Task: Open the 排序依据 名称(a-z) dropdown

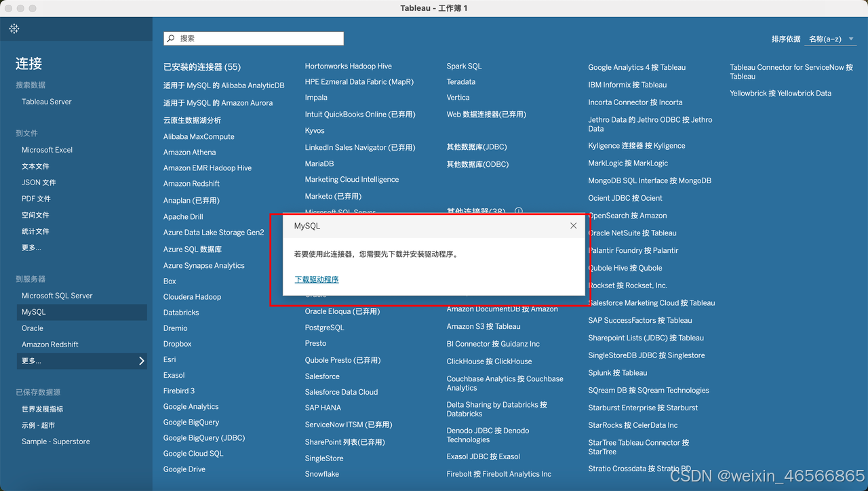Action: coord(831,39)
